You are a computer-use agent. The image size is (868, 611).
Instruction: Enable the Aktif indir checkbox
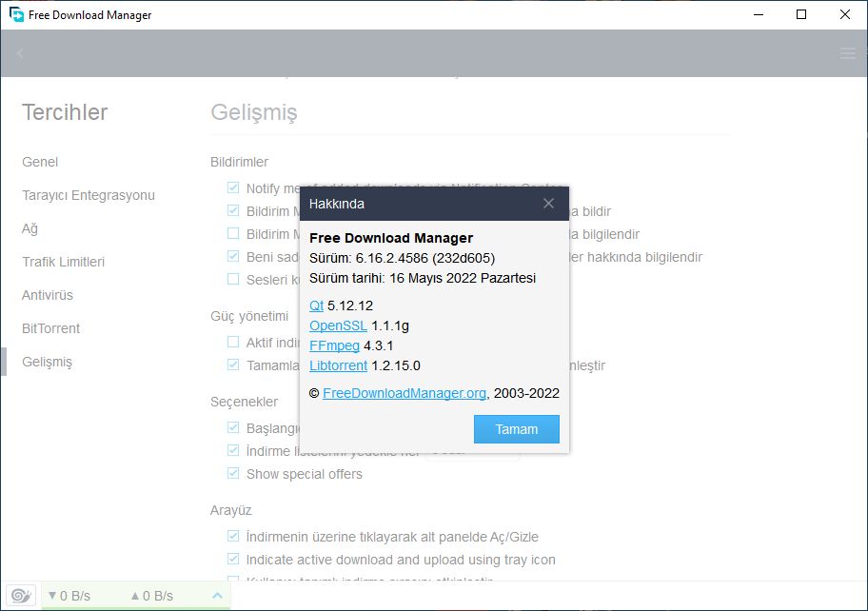coord(233,342)
